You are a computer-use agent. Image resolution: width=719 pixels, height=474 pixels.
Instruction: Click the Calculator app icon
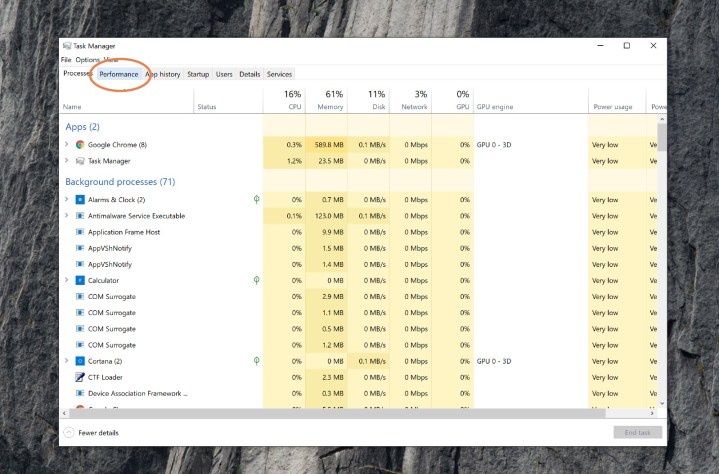pyautogui.click(x=80, y=280)
